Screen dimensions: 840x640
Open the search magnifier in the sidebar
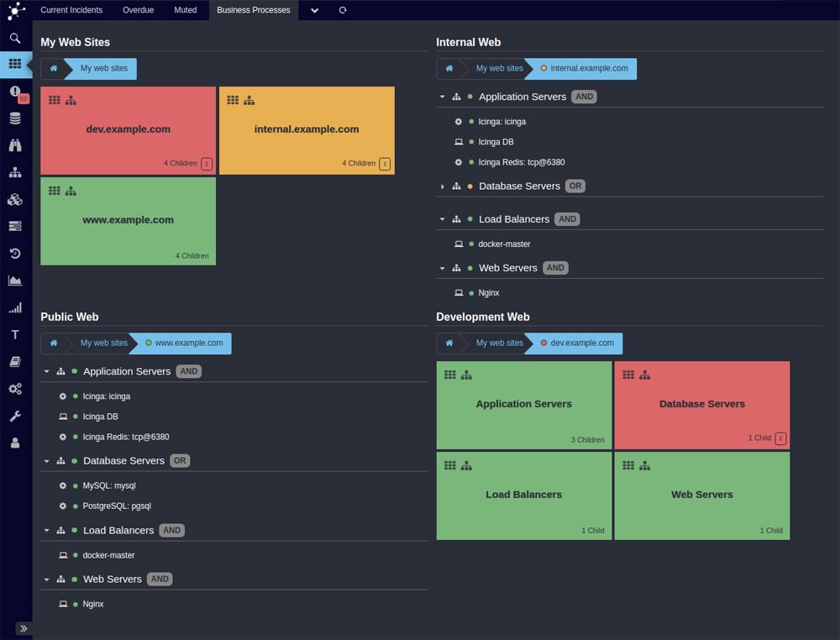15,38
